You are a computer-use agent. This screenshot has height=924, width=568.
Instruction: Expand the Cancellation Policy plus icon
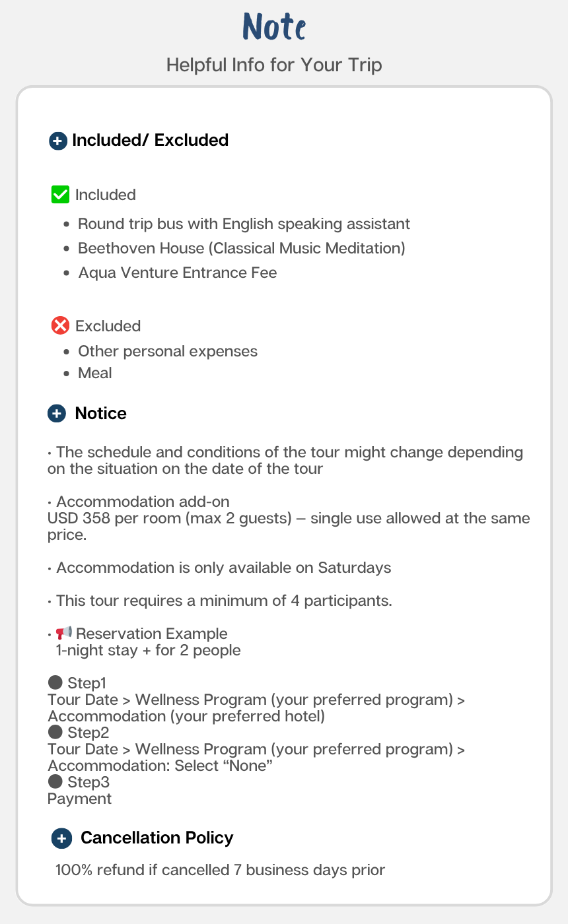click(61, 838)
